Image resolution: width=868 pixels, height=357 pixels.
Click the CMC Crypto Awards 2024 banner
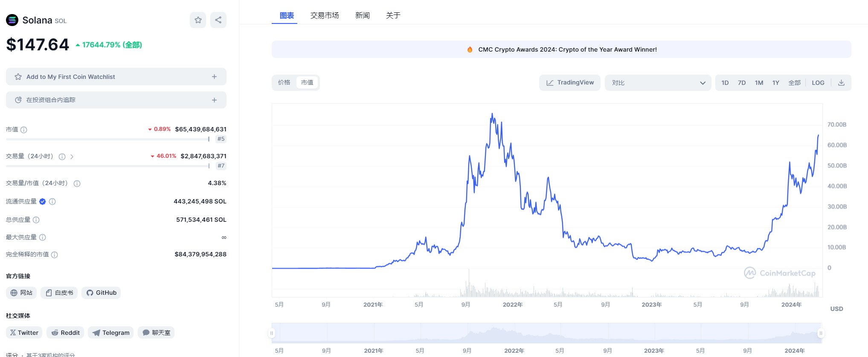pos(561,49)
